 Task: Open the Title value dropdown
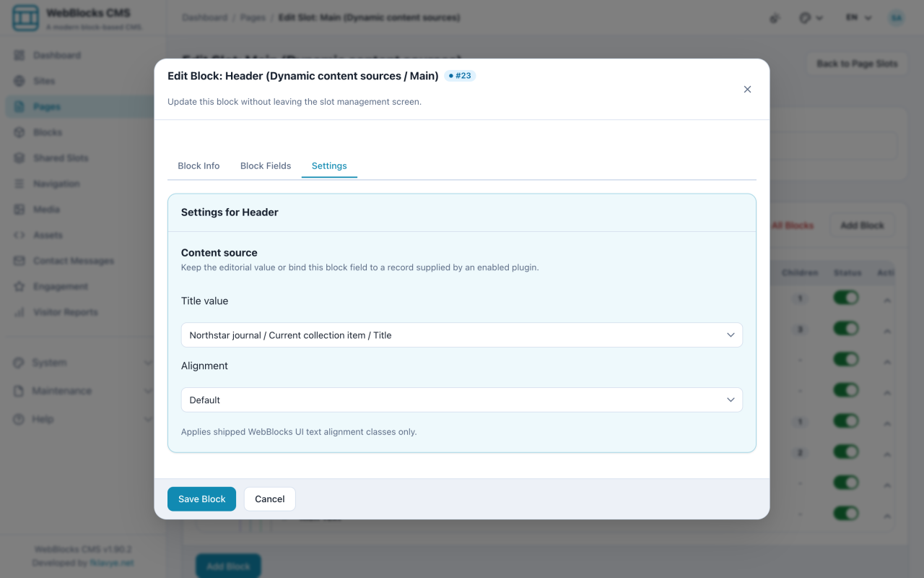(462, 335)
